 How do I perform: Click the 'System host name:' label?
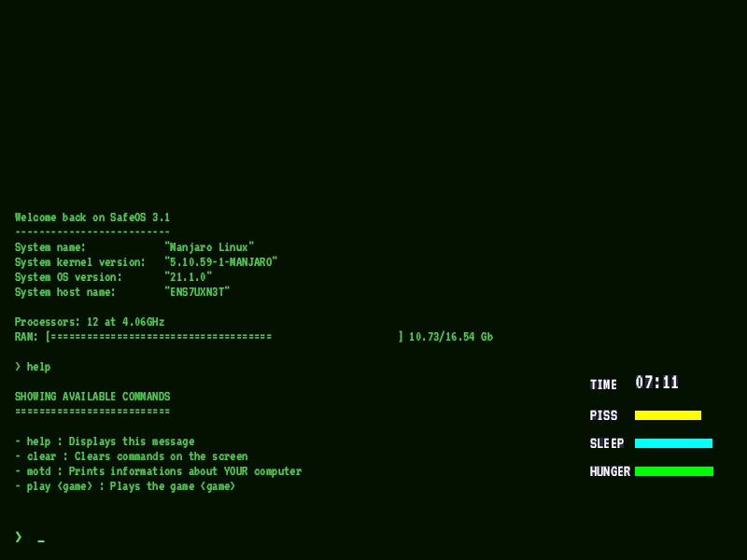(x=65, y=292)
